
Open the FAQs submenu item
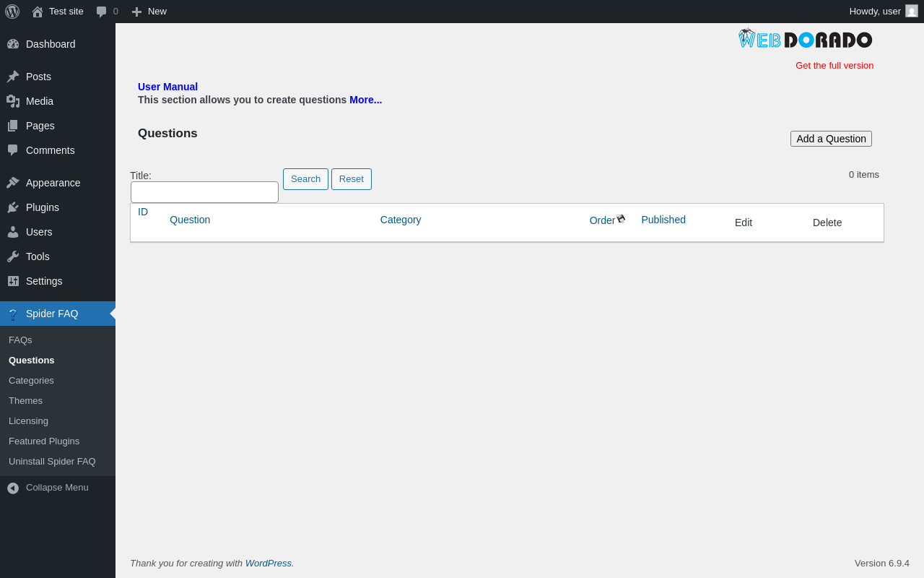click(x=20, y=340)
